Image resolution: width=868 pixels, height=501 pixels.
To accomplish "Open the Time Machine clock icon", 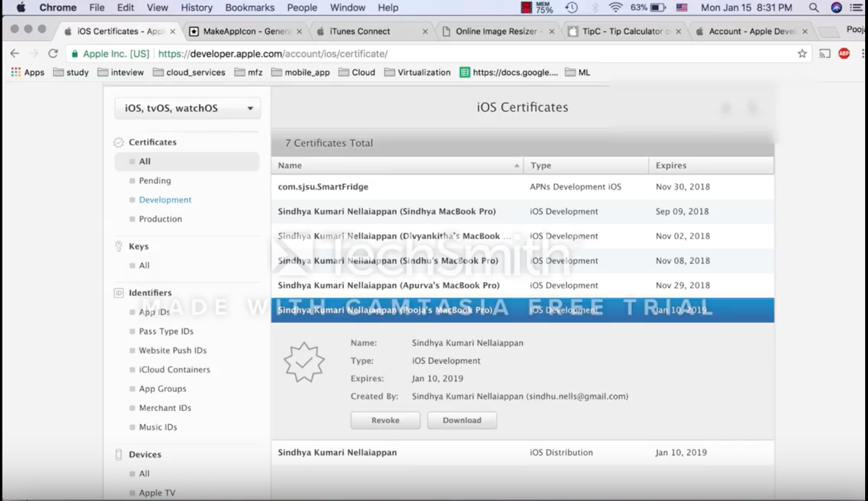I will pos(571,7).
